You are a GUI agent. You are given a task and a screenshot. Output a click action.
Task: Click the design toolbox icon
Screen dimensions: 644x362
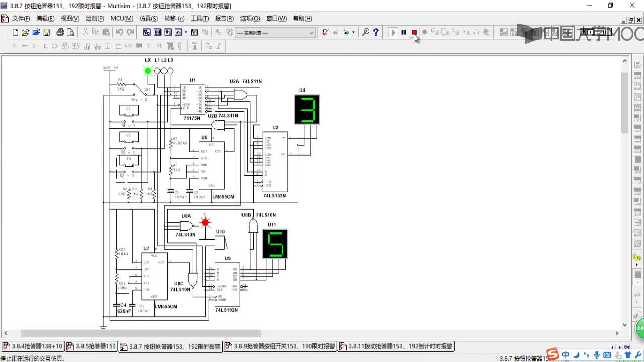(147, 32)
